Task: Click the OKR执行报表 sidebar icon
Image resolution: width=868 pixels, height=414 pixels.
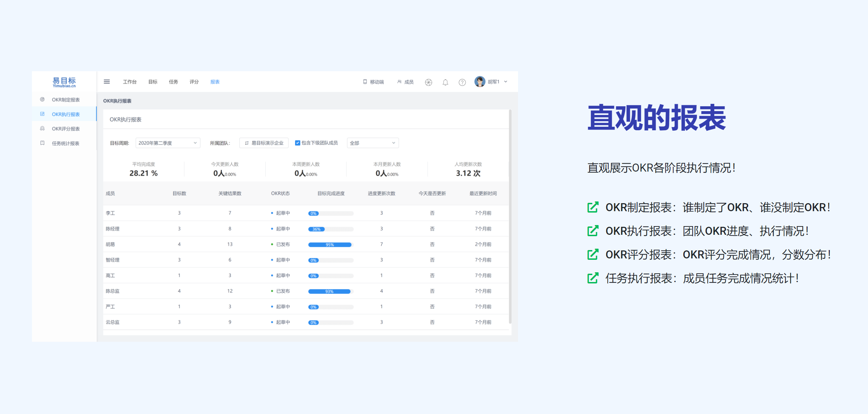Action: pyautogui.click(x=42, y=114)
